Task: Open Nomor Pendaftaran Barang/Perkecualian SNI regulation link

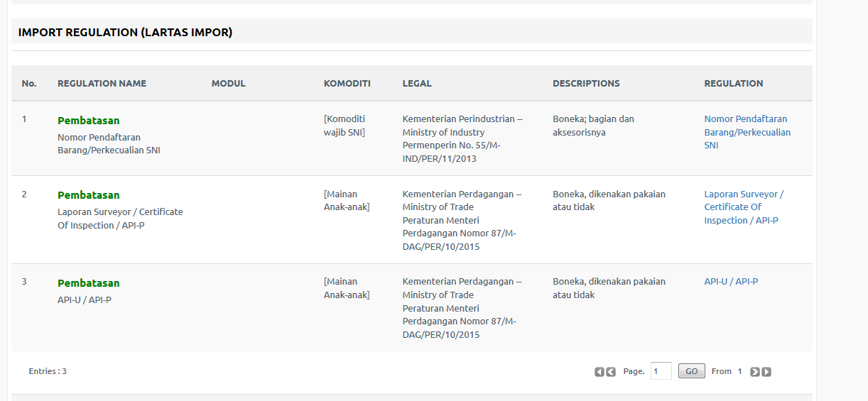Action: coord(747,132)
